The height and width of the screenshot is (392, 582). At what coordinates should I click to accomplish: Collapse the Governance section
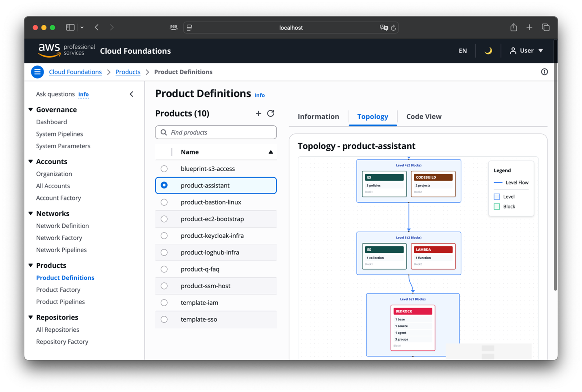[31, 109]
